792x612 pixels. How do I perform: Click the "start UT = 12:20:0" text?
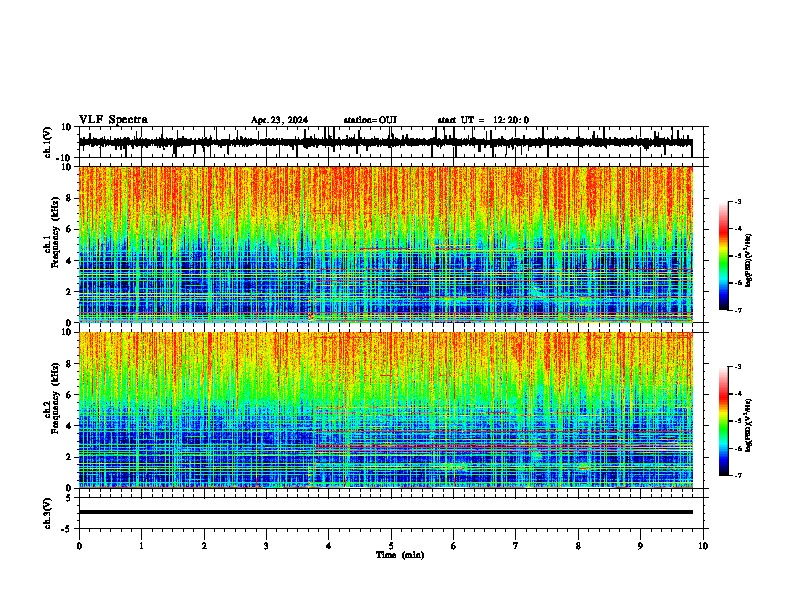(x=483, y=120)
